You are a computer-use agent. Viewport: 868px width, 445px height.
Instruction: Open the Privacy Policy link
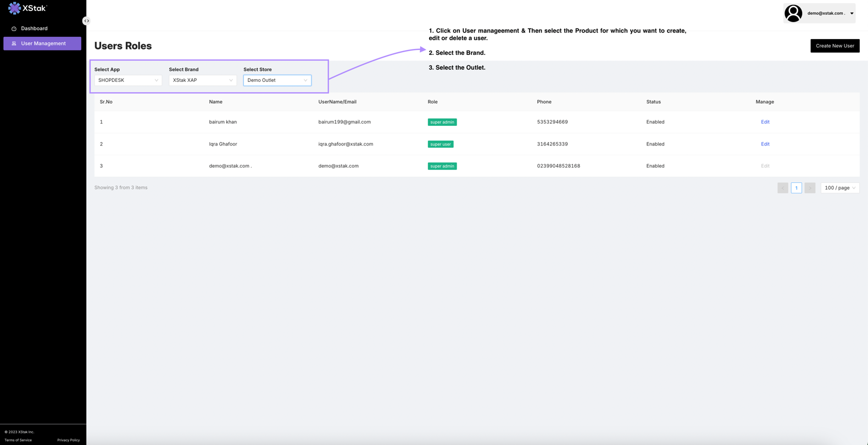tap(68, 440)
